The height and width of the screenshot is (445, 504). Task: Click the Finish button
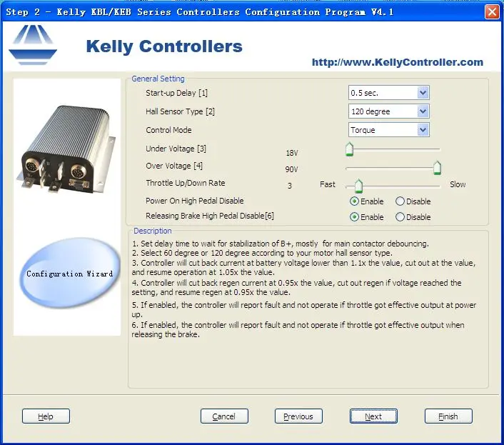(448, 416)
